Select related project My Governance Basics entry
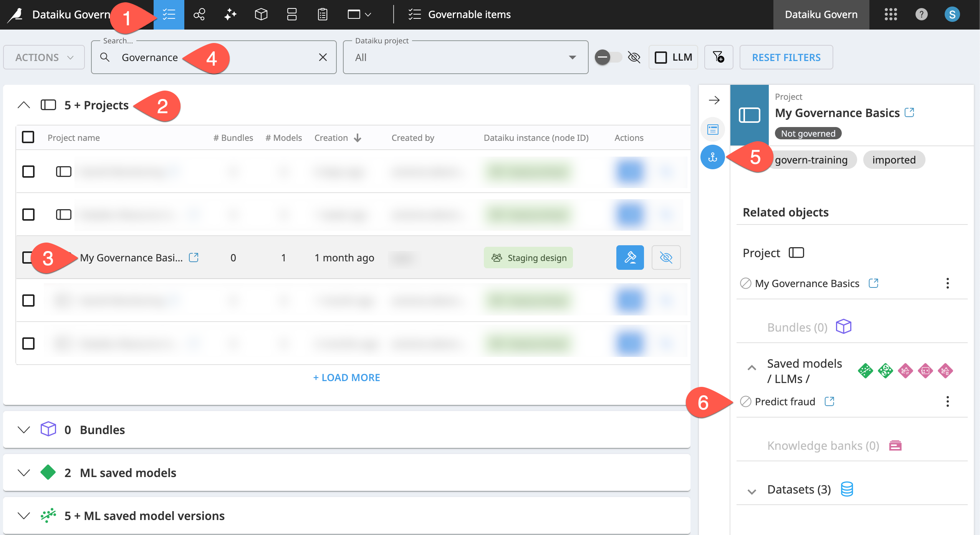This screenshot has height=535, width=980. [x=807, y=283]
